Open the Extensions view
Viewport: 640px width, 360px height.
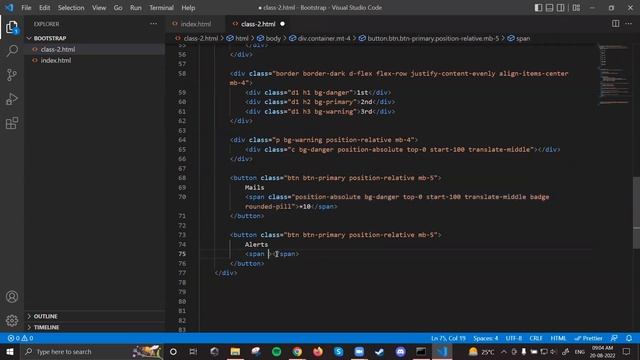[x=12, y=123]
